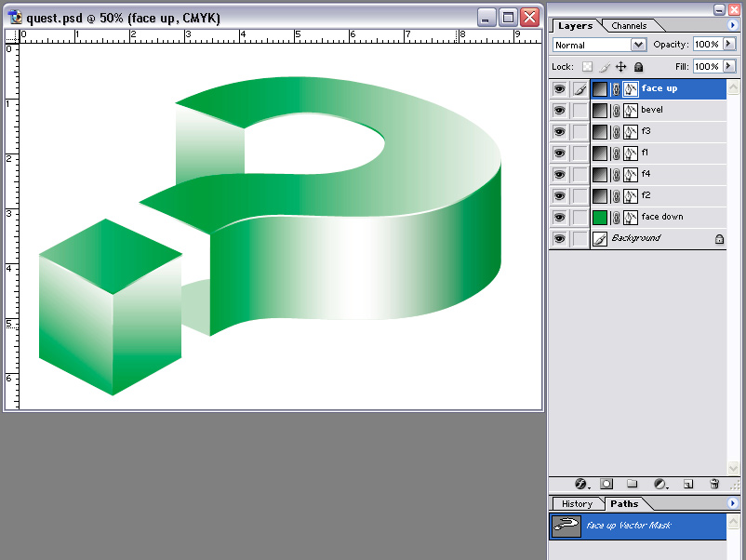Toggle visibility of the bevel layer
The height and width of the screenshot is (560, 746).
pos(560,111)
